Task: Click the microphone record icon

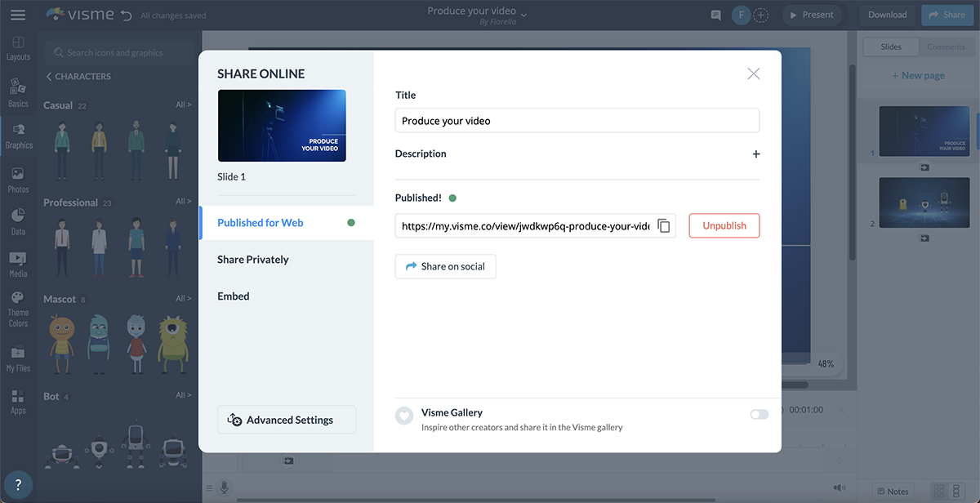Action: click(x=223, y=487)
